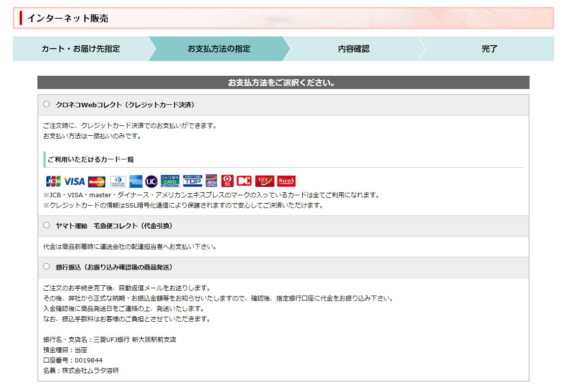Click the 銀行振込（お振り込み確認後の商品発送）label
This screenshot has height=392, width=566.
(114, 267)
